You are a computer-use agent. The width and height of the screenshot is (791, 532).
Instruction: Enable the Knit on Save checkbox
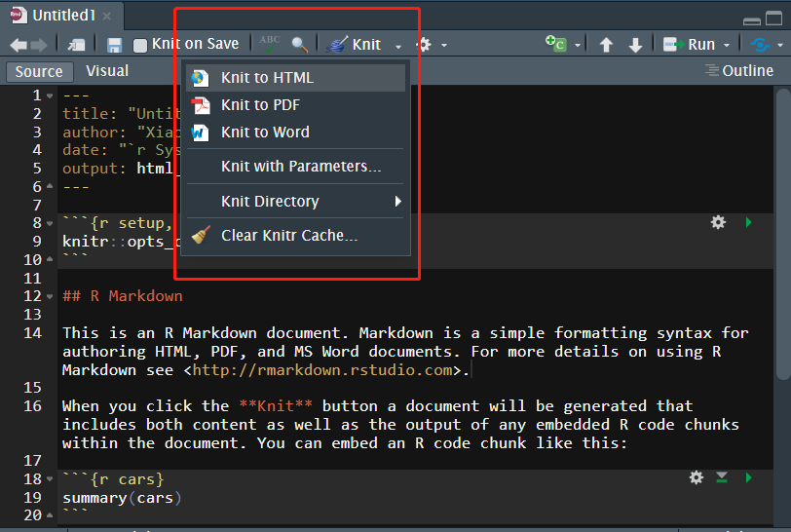tap(139, 46)
